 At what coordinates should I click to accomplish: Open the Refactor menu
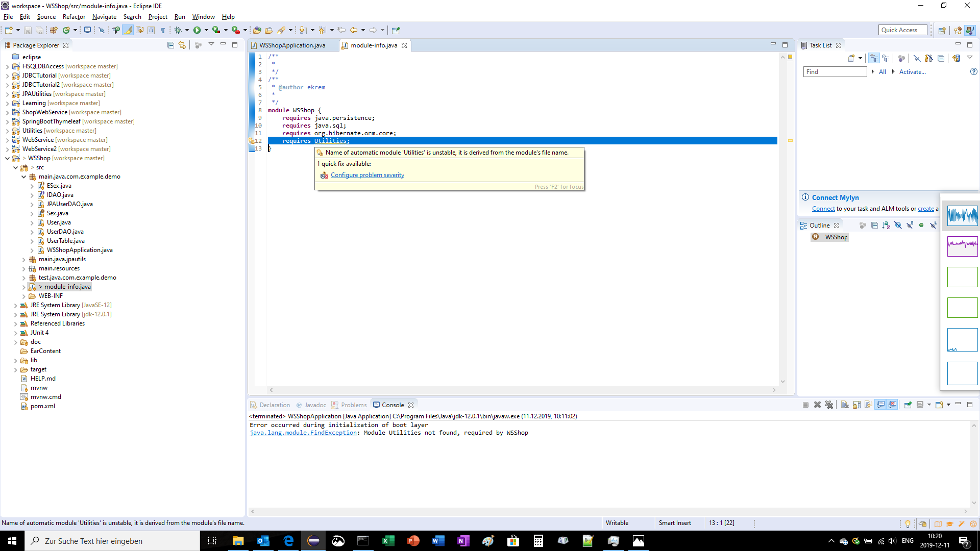[73, 16]
